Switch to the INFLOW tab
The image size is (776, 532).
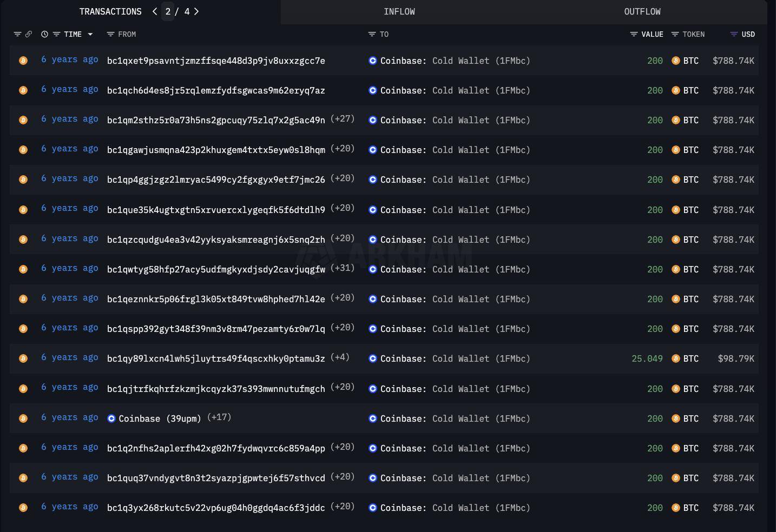click(399, 11)
